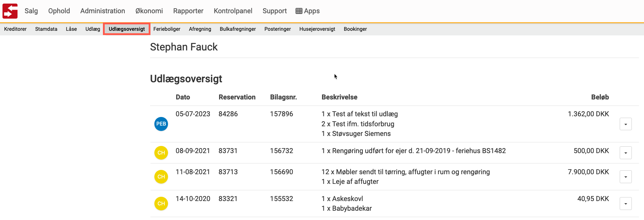Expand dropdown for 1.362,00 DKK row
Image resolution: width=644 pixels, height=220 pixels.
coord(625,124)
